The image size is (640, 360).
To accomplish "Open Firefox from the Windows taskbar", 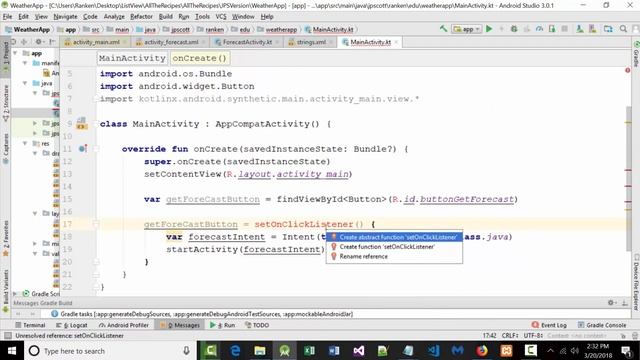I will click(482, 350).
